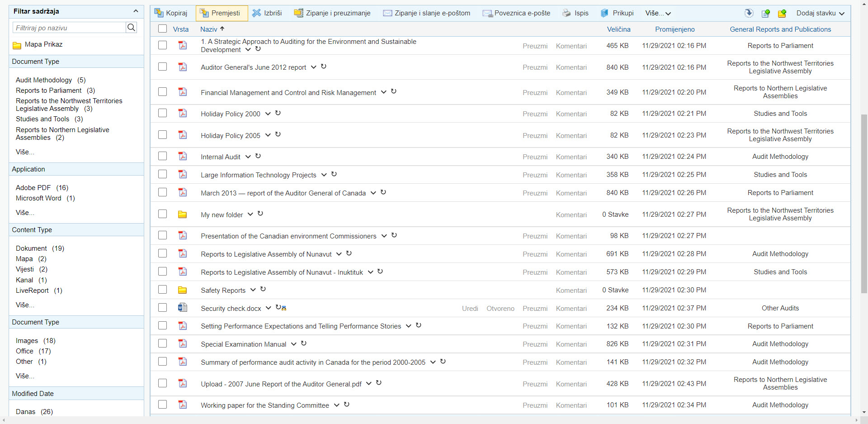This screenshot has height=424, width=868.
Task: Open the Special Examination Manual document link
Action: (243, 344)
